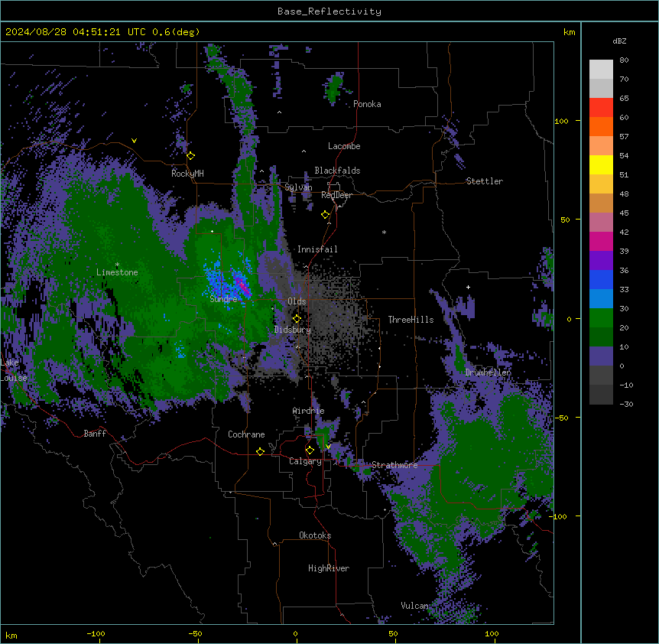Click the magenta 42 dBZ legend swatch
The width and height of the screenshot is (659, 644).
tap(601, 241)
